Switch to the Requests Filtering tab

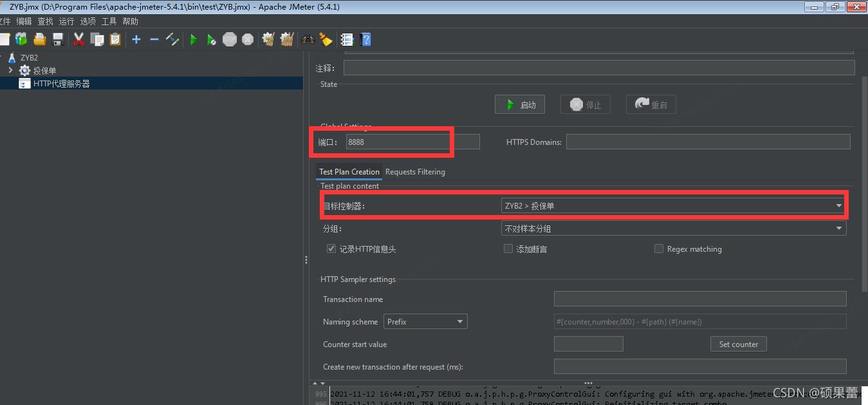point(415,172)
